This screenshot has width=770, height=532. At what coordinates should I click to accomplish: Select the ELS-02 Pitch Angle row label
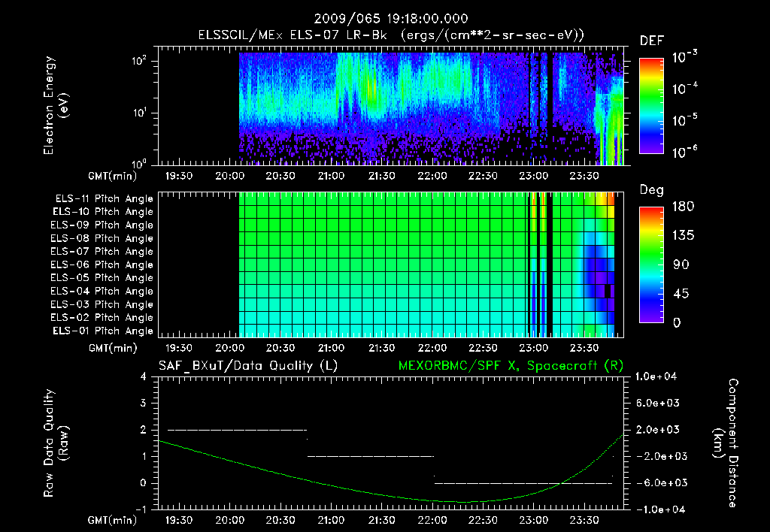click(x=102, y=318)
